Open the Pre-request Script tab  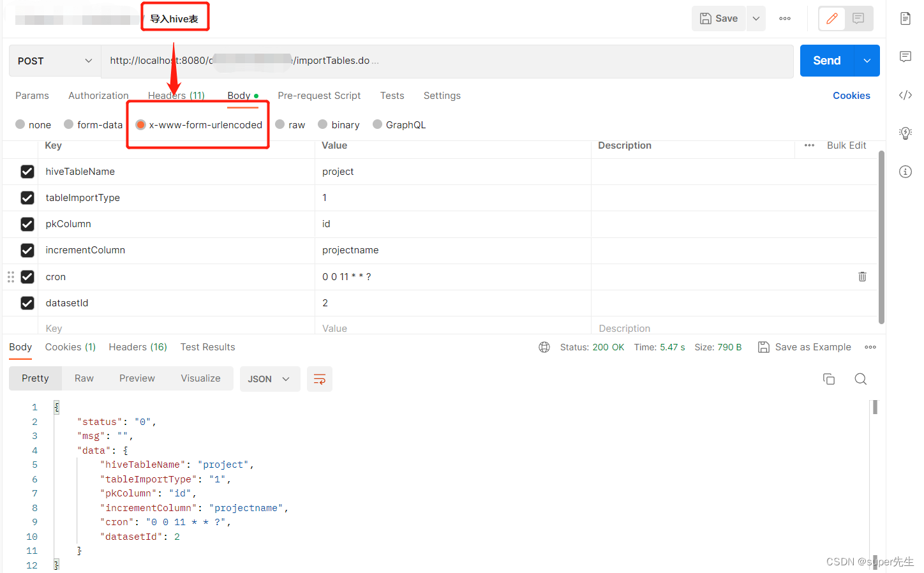pyautogui.click(x=319, y=96)
